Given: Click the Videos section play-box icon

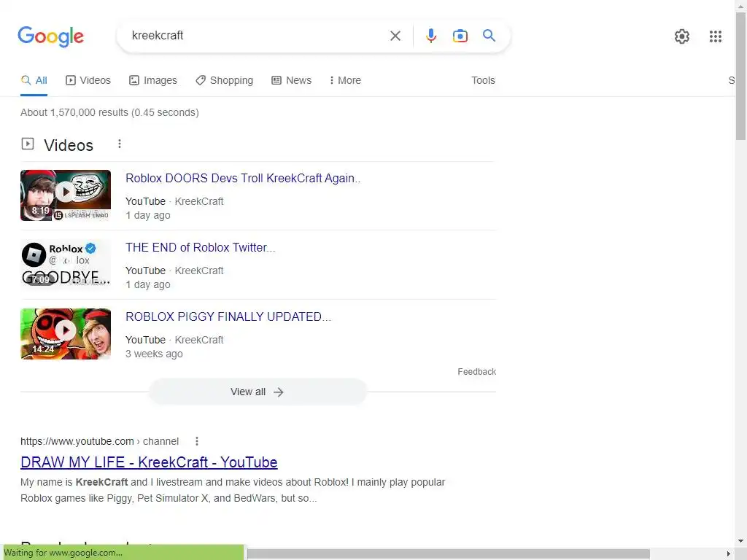Looking at the screenshot, I should click(x=28, y=144).
